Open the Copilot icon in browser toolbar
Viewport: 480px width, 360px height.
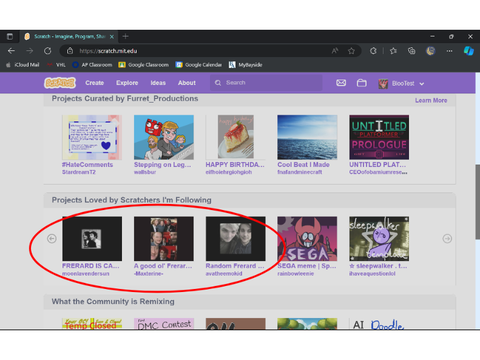(x=468, y=51)
